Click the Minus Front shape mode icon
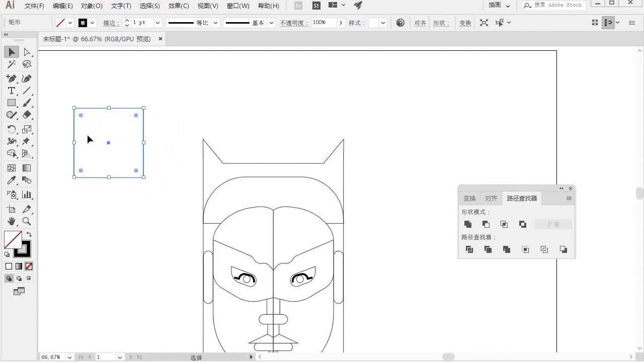 486,224
